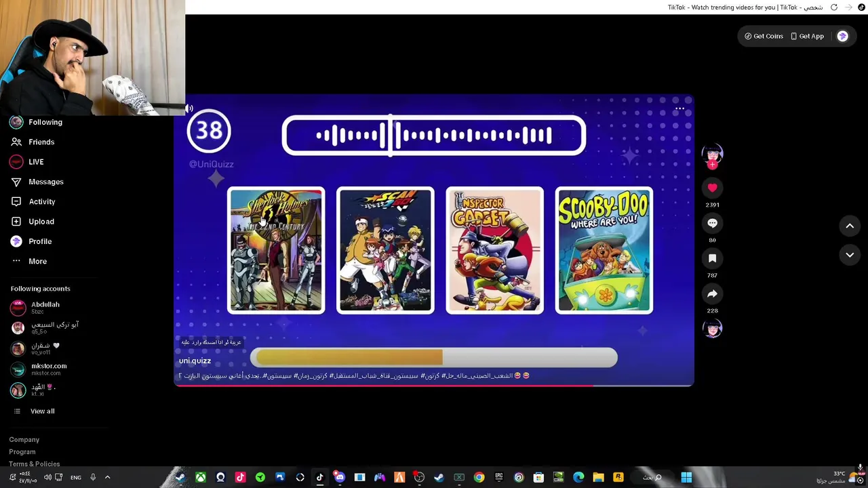Viewport: 868px width, 488px height.
Task: Select the Inspector Gadget cartoon card
Action: pyautogui.click(x=494, y=250)
